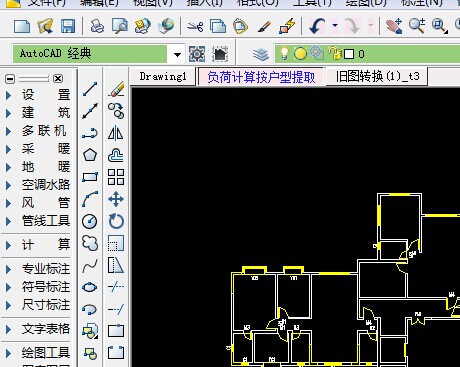This screenshot has width=460, height=367.
Task: Click the Zoom Realtime magnifier icon
Action: 417,26
